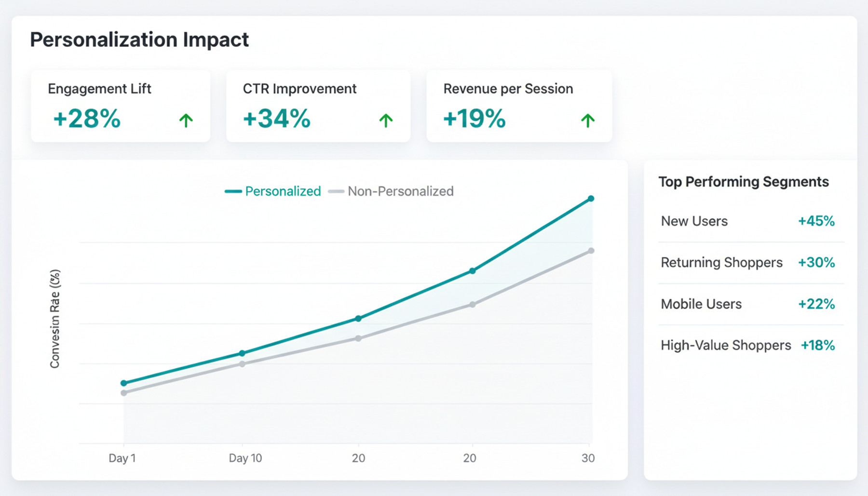Viewport: 868px width, 496px height.
Task: Select the Personalized data point at Day 30
Action: [x=591, y=199]
